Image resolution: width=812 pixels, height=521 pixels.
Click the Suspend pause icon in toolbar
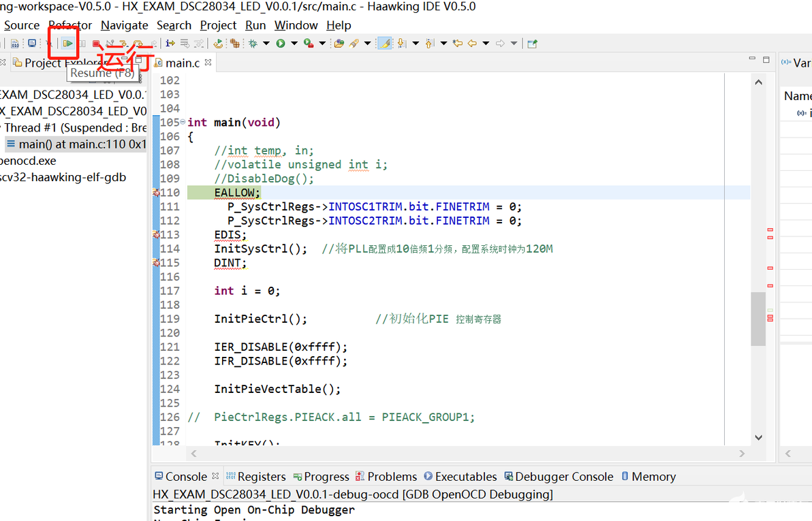pos(82,44)
